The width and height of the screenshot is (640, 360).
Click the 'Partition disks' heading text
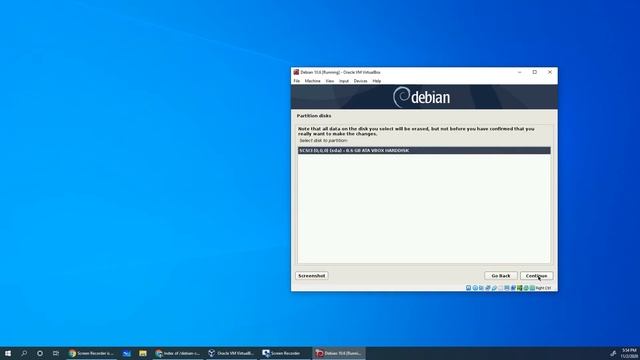click(x=314, y=116)
